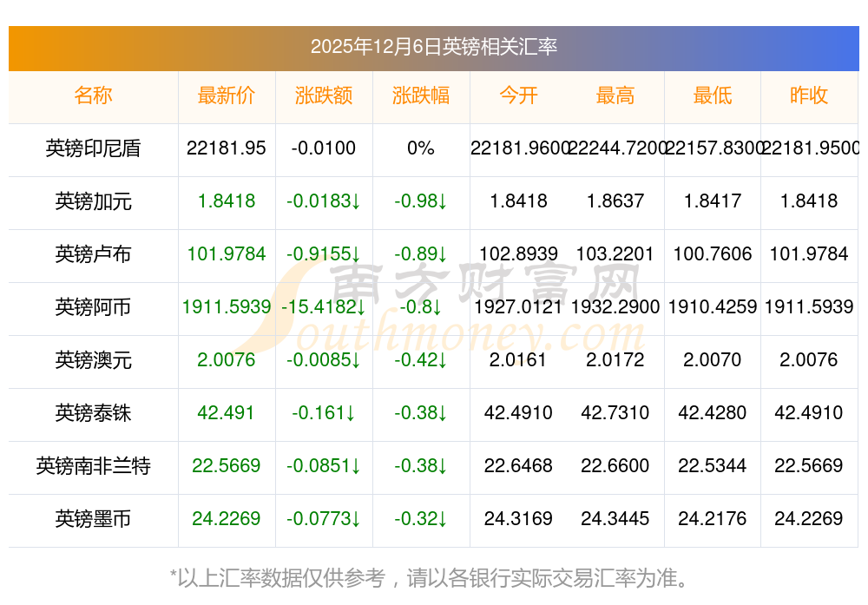Click the 名称 column header
868x605 pixels.
(x=93, y=95)
